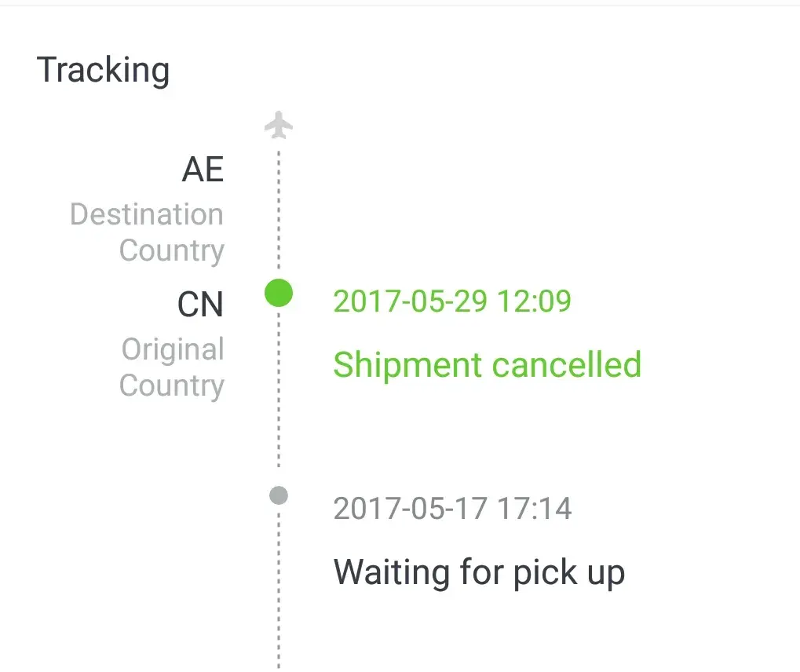
Task: Click the airplane icon atop the timeline
Action: tap(279, 125)
